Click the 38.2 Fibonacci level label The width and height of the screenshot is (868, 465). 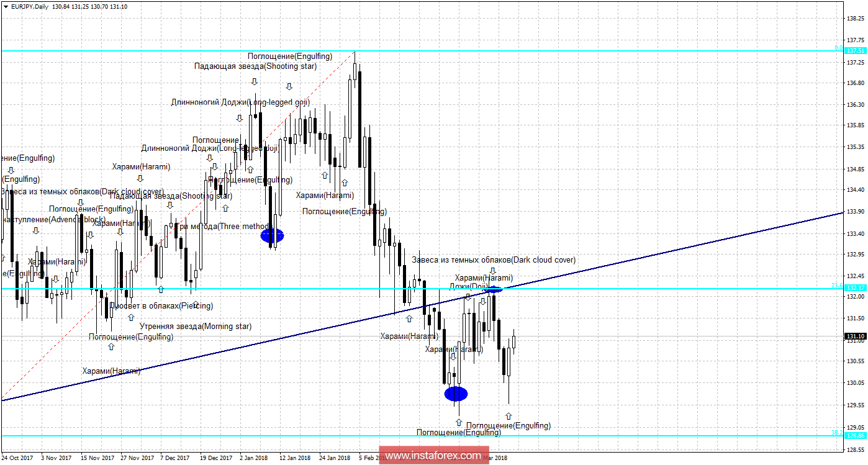pyautogui.click(x=837, y=433)
